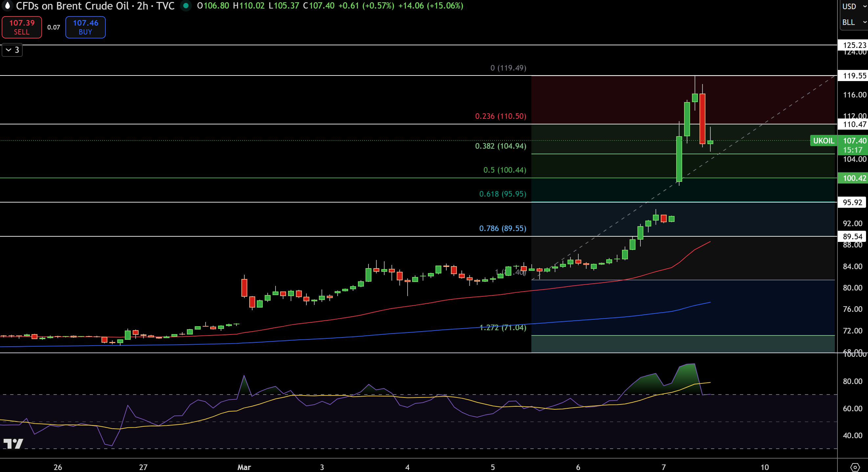Select the UKOIL price label tag
This screenshot has width=868, height=472.
824,141
